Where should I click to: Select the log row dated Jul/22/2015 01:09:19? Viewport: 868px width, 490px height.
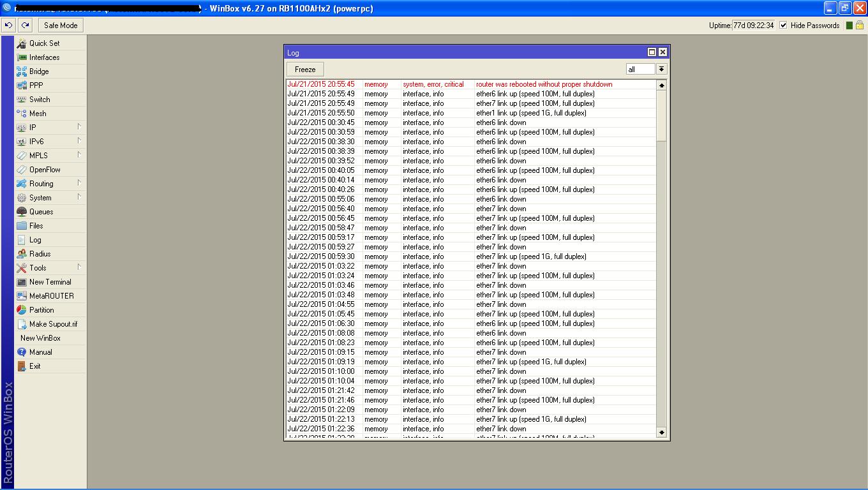pos(471,362)
